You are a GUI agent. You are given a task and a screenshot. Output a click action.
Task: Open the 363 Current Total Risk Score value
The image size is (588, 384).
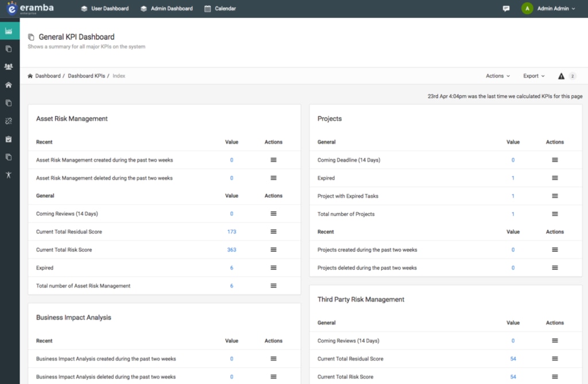231,249
